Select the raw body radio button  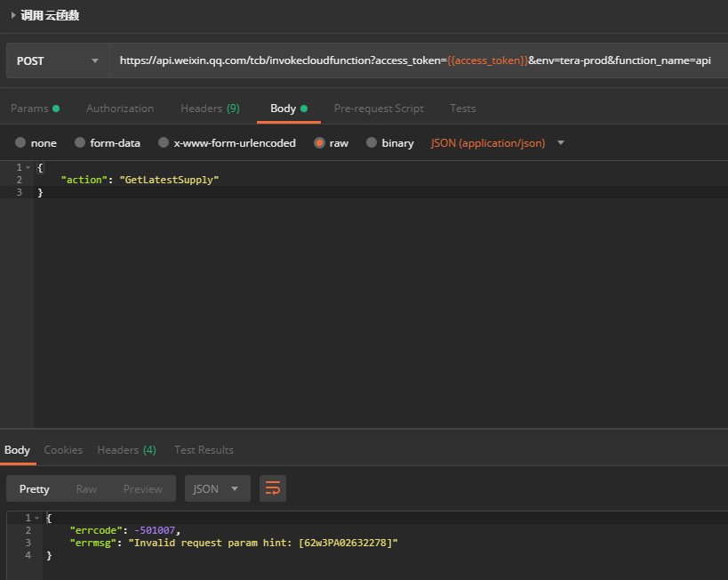pyautogui.click(x=320, y=142)
